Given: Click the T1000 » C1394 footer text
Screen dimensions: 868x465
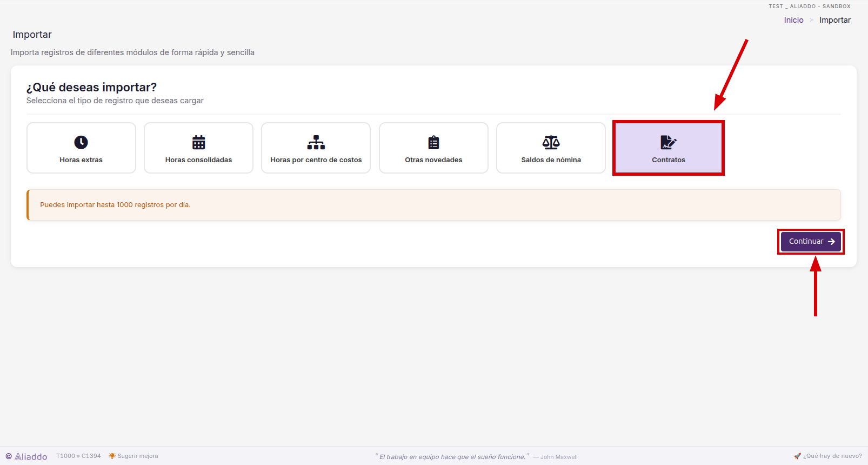Looking at the screenshot, I should click(78, 456).
